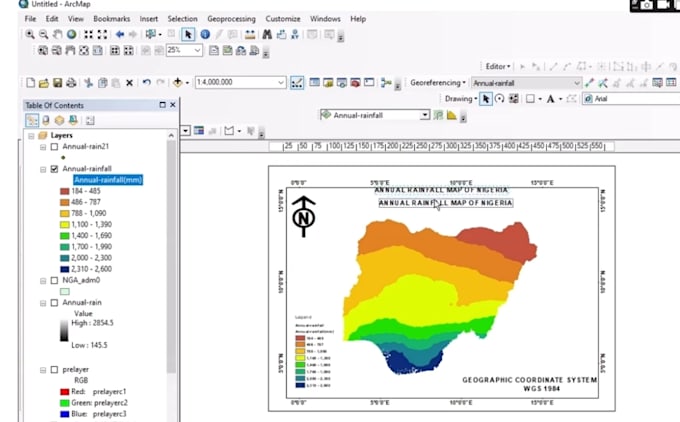The height and width of the screenshot is (422, 680).
Task: Click the Delete X icon
Action: point(129,82)
